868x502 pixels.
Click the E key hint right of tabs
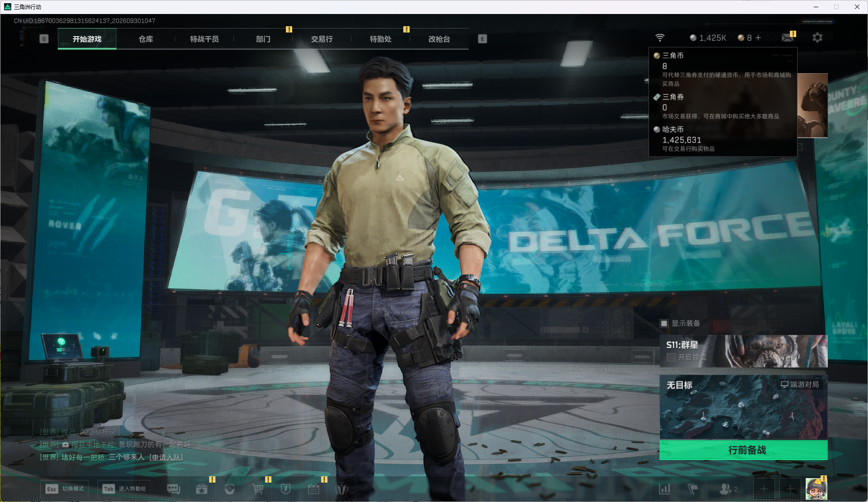(x=482, y=39)
